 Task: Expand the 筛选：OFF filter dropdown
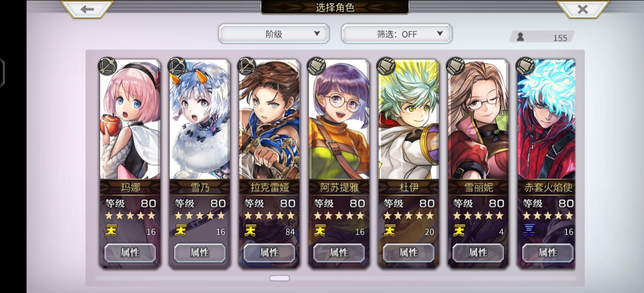point(397,34)
